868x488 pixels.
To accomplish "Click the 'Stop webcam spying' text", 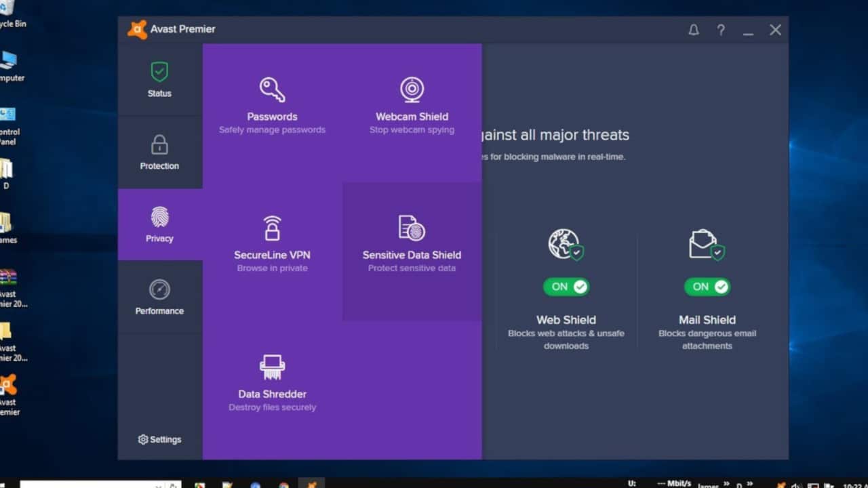I will tap(412, 130).
